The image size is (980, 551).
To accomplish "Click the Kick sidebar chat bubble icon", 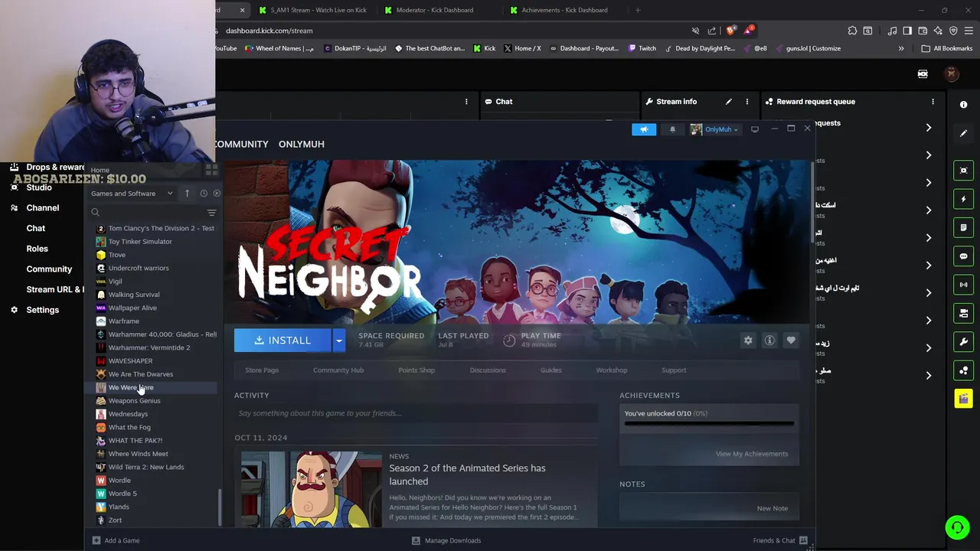I will 963,256.
